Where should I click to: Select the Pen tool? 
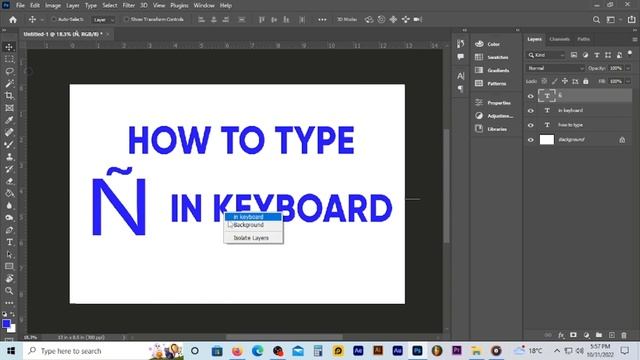click(x=9, y=230)
